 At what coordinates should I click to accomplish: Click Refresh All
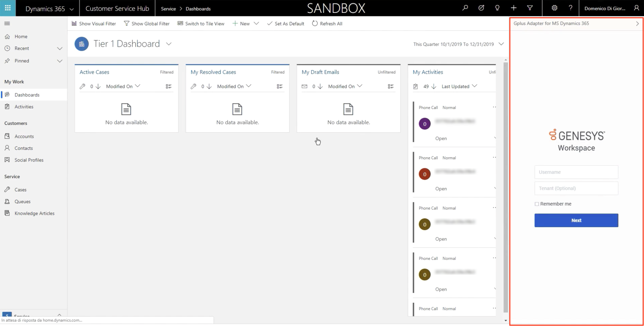point(327,24)
